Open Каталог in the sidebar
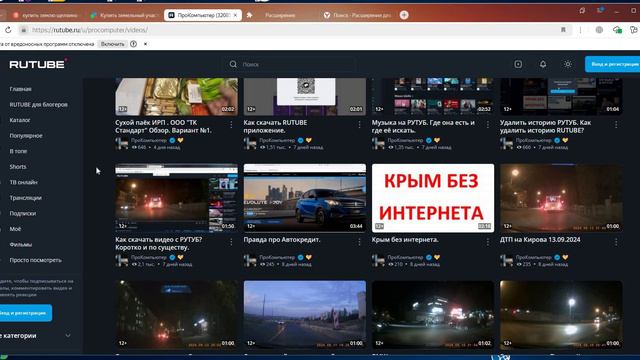Image resolution: width=640 pixels, height=360 pixels. click(20, 120)
